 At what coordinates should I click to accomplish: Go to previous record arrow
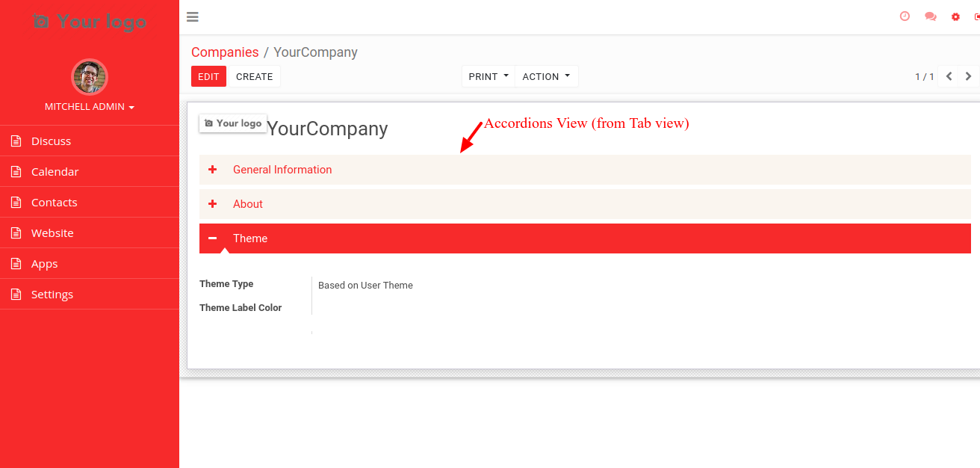point(949,76)
